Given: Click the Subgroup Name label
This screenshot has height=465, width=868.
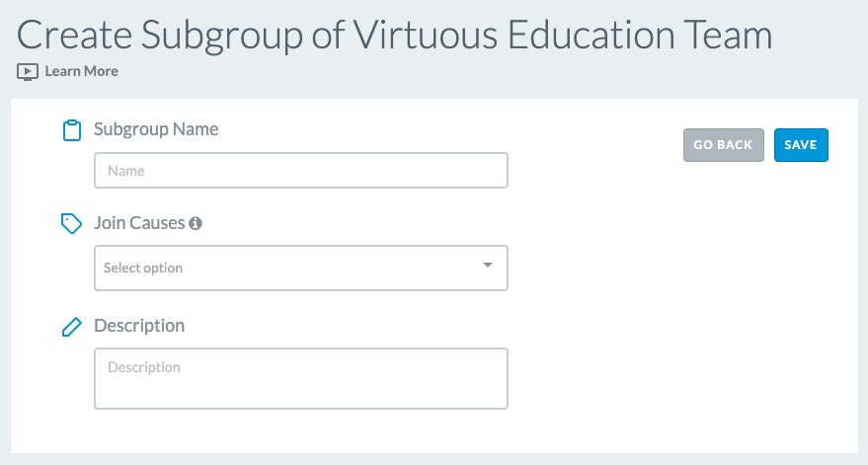Looking at the screenshot, I should click(156, 129).
